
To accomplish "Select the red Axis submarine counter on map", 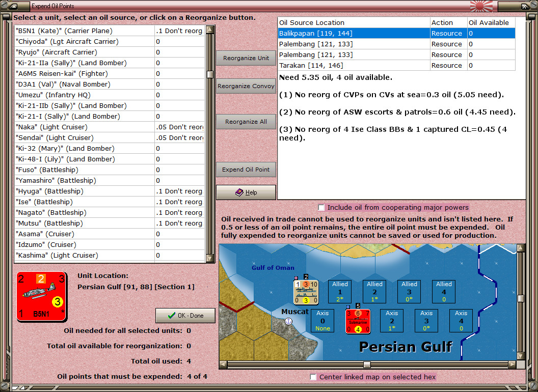I will pyautogui.click(x=357, y=321).
